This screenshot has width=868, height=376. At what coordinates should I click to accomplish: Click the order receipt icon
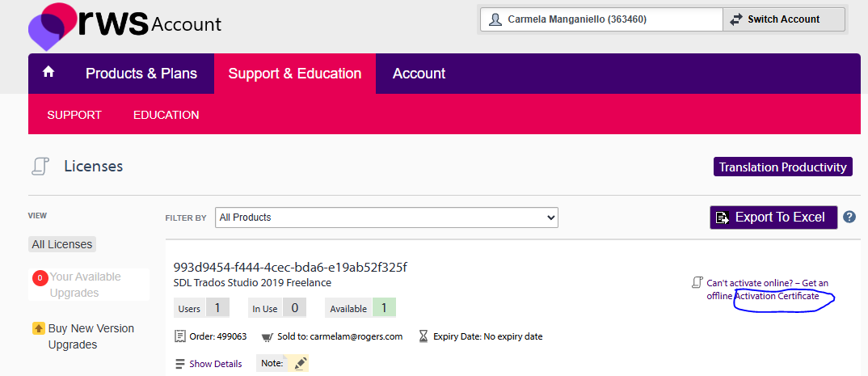click(x=179, y=336)
